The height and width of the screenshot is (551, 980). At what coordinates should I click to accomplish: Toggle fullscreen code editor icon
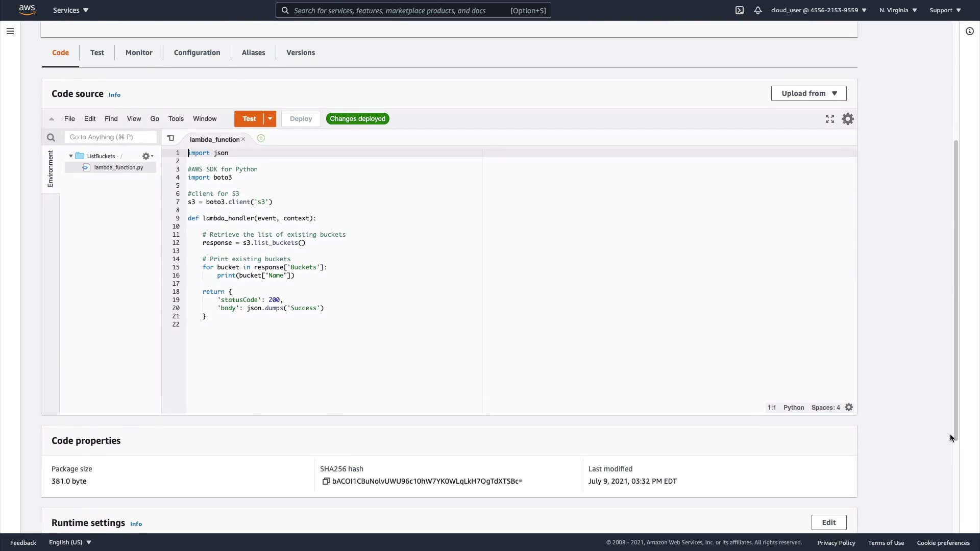(830, 119)
